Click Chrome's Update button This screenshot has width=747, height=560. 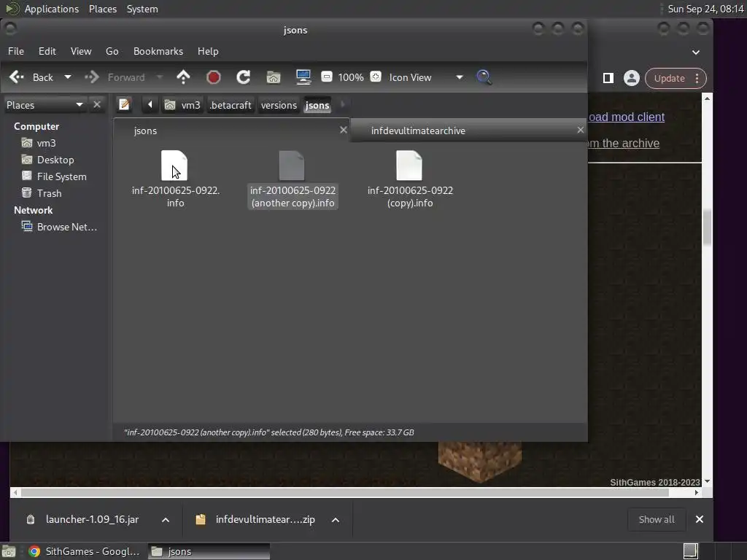click(x=670, y=78)
